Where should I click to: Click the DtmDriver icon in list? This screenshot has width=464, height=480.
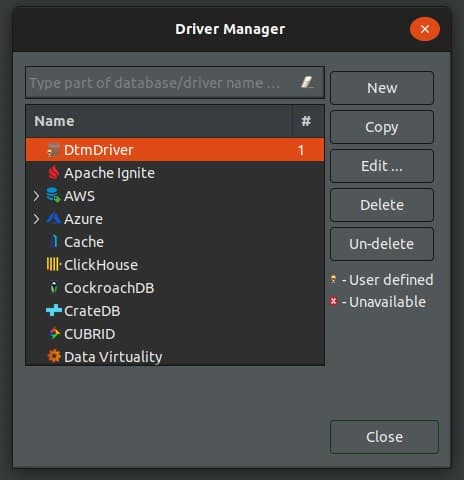(x=53, y=150)
